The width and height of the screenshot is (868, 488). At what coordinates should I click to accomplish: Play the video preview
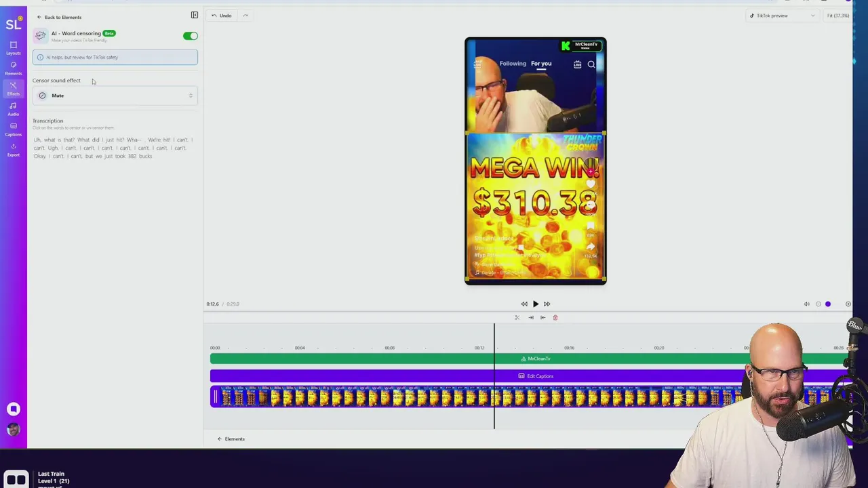tap(535, 304)
